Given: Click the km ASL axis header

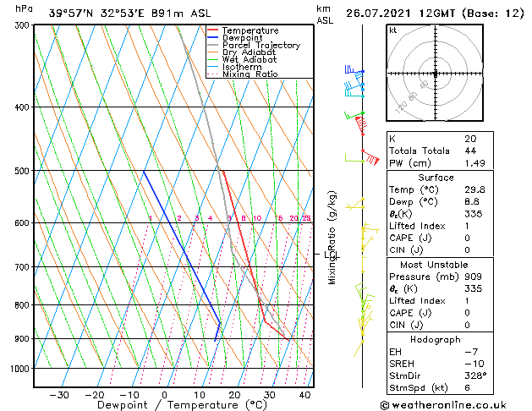Looking at the screenshot, I should [325, 14].
